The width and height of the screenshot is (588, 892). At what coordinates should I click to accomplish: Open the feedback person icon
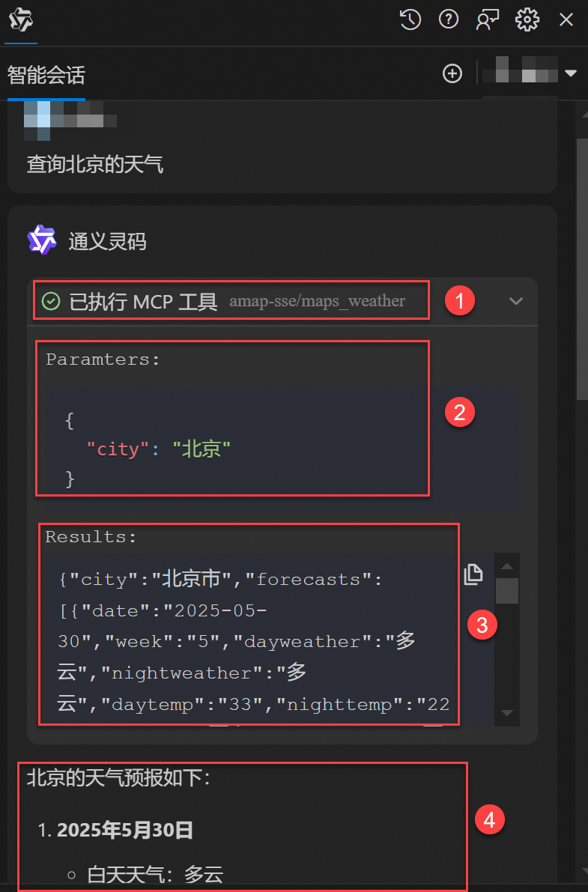(488, 20)
